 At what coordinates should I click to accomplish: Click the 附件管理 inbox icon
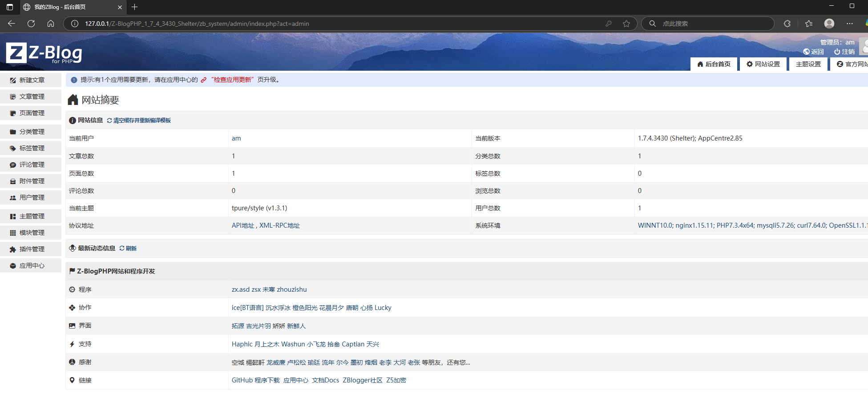click(x=13, y=181)
